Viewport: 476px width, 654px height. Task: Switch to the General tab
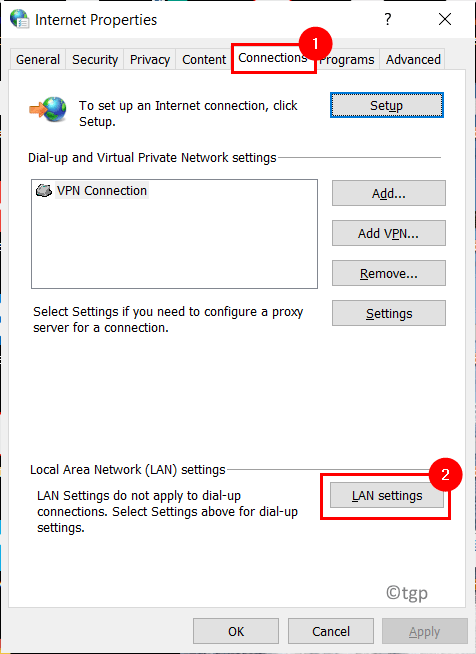[x=38, y=60]
